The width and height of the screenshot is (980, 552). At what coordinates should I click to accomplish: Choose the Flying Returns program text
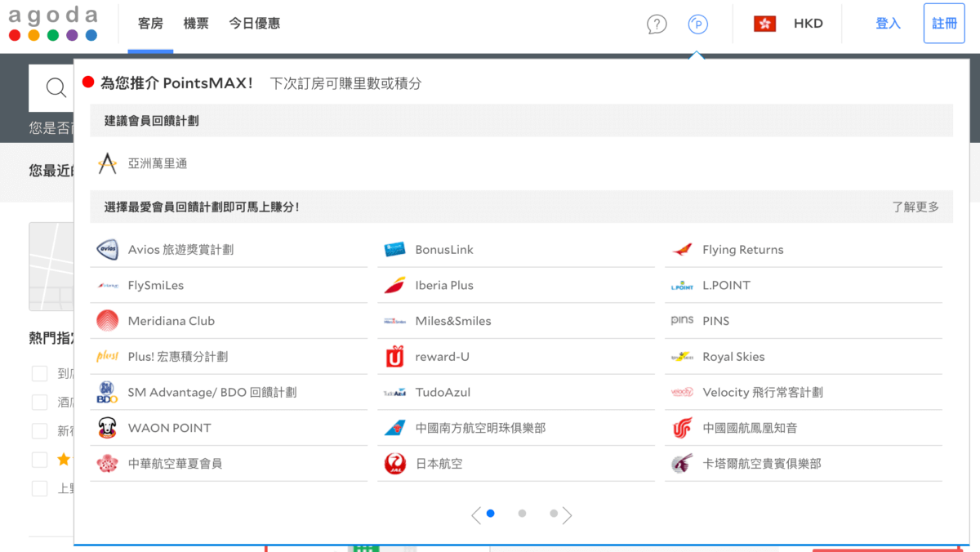743,250
